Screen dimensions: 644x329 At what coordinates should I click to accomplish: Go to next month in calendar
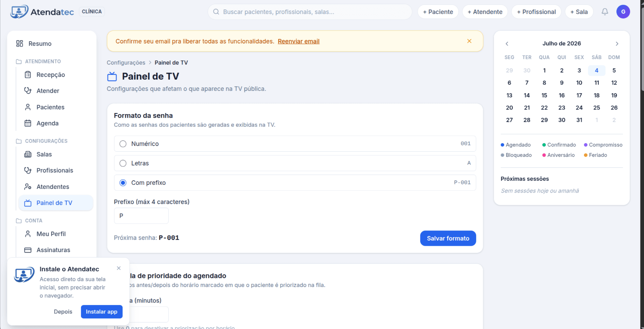pyautogui.click(x=617, y=43)
